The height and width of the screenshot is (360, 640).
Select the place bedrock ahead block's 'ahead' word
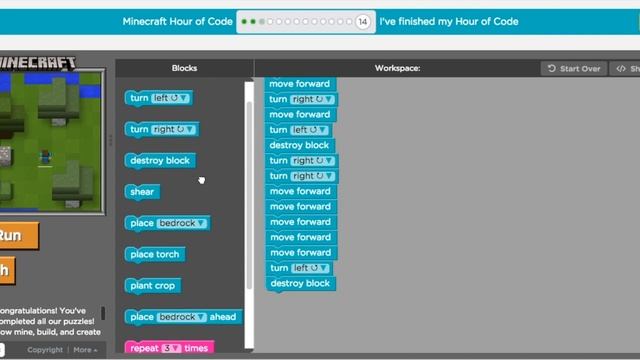pyautogui.click(x=223, y=317)
